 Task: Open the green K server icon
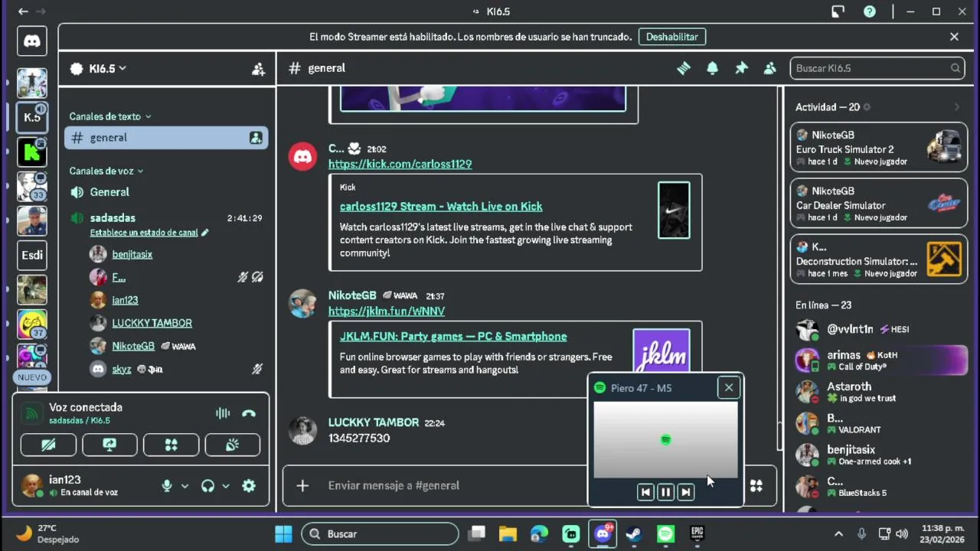(32, 152)
